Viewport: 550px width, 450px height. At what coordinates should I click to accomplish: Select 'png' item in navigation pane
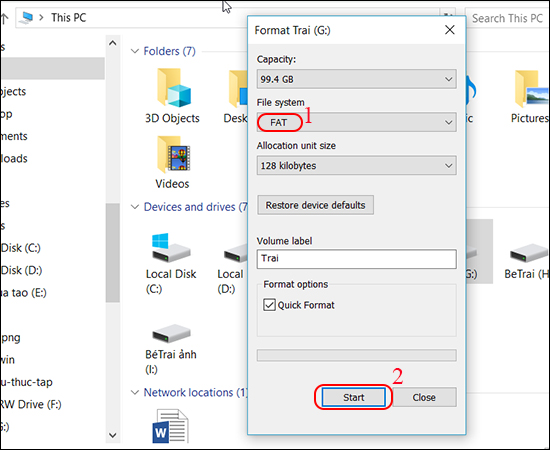point(11,338)
